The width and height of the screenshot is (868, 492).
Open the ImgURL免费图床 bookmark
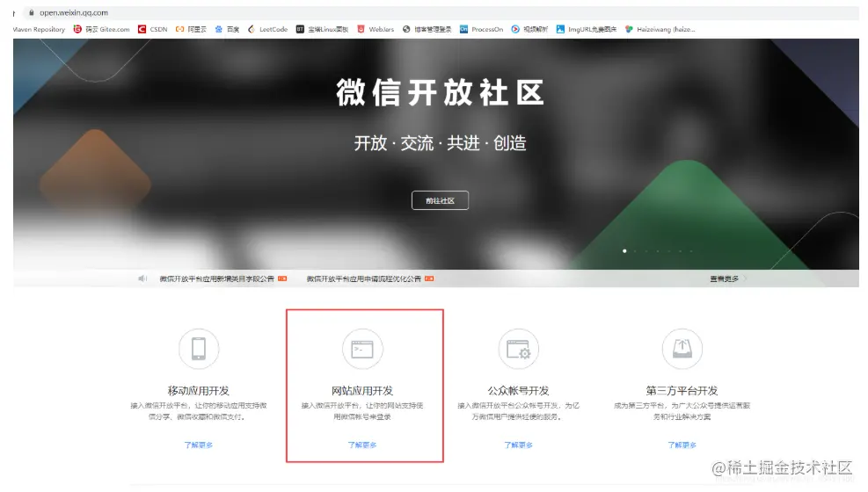[x=587, y=29]
